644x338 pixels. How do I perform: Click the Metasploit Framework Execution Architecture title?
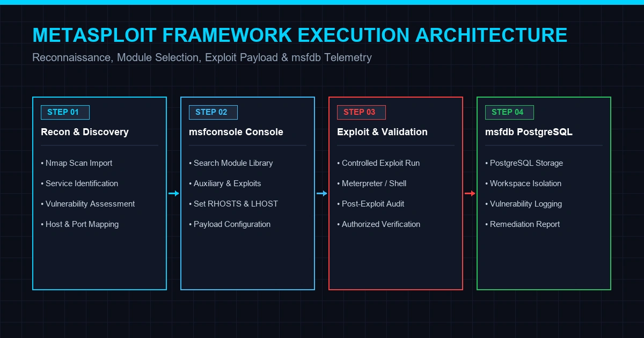tap(300, 35)
